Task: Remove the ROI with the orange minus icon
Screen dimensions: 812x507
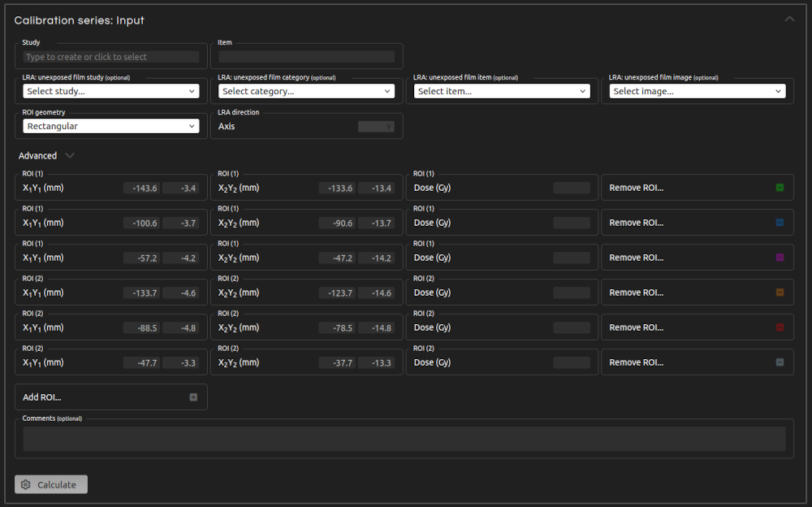Action: [780, 292]
